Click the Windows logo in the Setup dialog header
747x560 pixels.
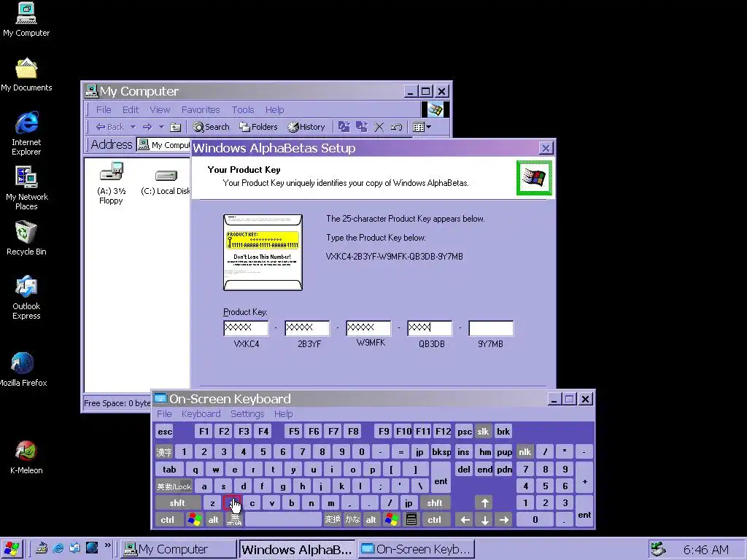point(534,178)
